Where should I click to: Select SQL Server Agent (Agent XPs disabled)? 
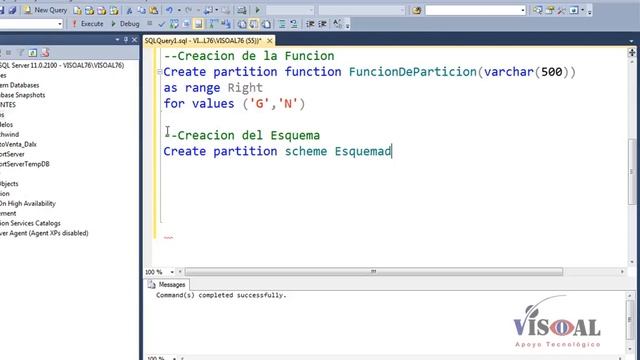click(x=44, y=233)
